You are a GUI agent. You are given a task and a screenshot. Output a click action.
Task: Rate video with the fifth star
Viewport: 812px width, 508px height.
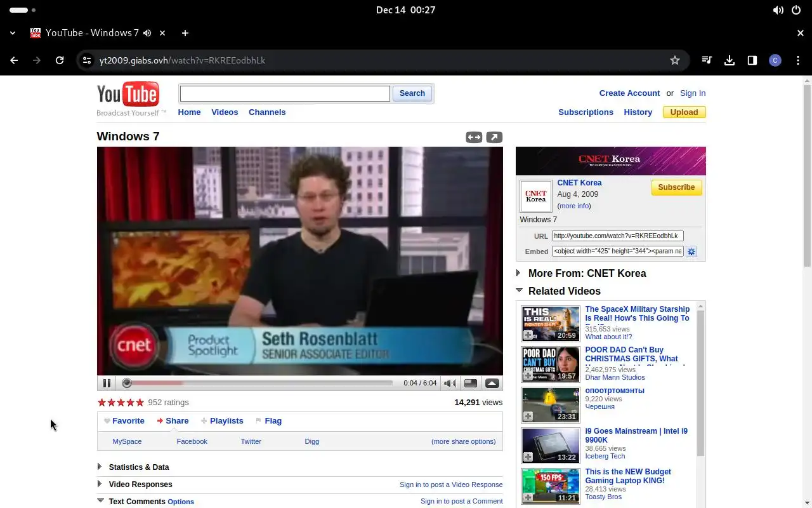click(x=140, y=402)
